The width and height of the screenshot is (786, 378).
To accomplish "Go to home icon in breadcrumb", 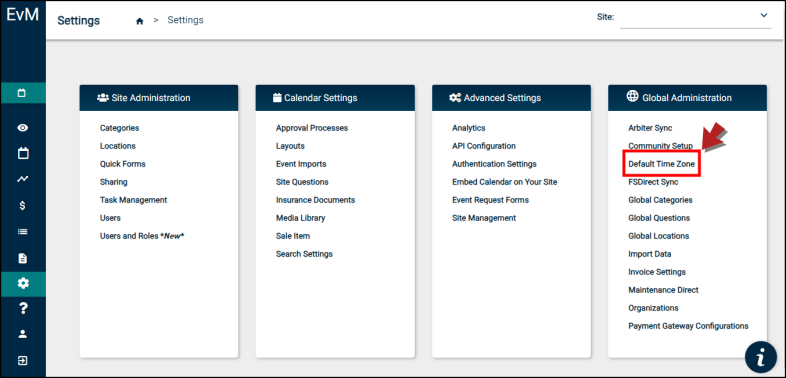I will (140, 21).
